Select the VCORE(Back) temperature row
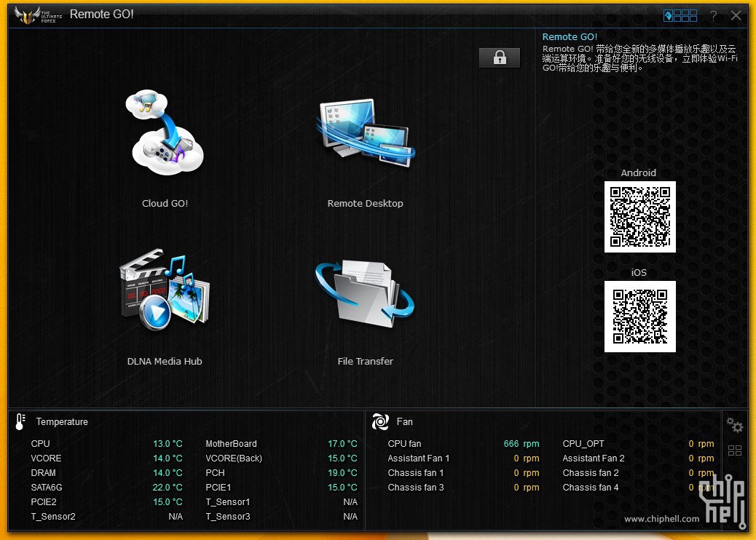Screen dimensions: 756x540 [x=282, y=458]
